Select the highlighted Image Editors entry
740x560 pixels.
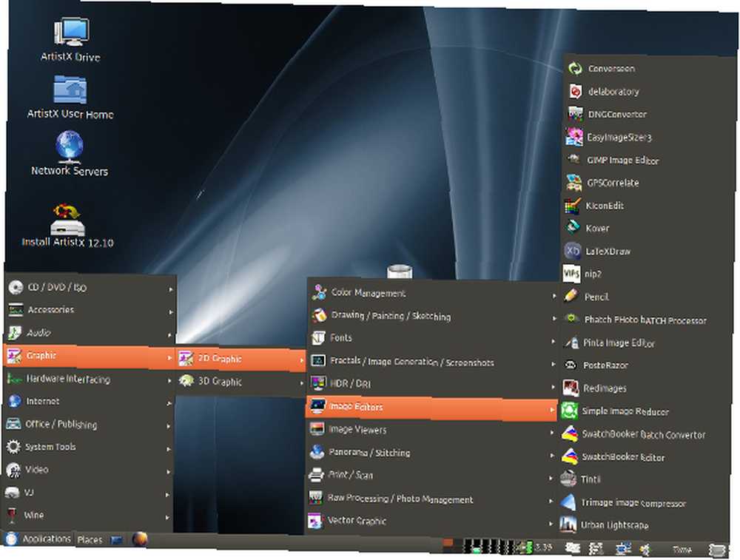tap(431, 407)
